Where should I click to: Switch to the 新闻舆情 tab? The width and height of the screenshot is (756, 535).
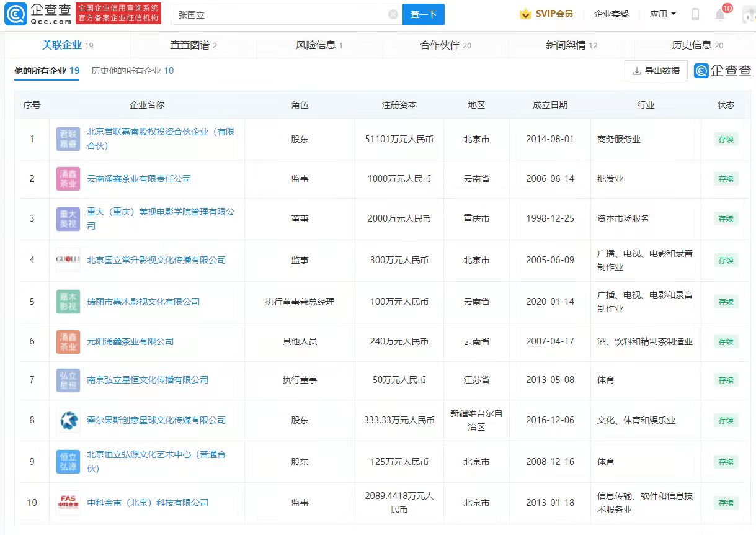click(x=572, y=45)
